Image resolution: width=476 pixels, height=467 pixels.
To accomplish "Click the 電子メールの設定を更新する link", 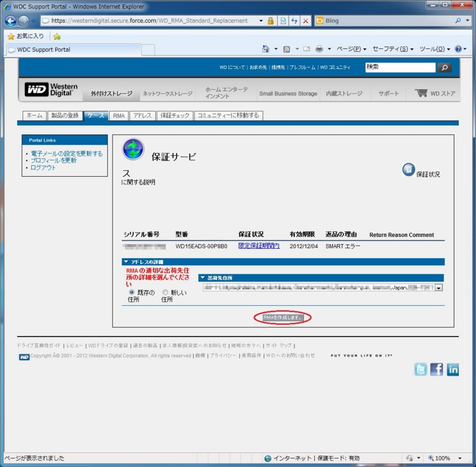I will point(67,153).
